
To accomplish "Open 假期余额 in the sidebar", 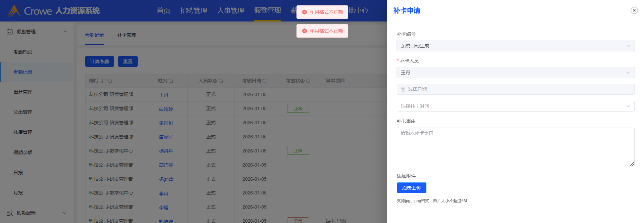I will click(23, 152).
